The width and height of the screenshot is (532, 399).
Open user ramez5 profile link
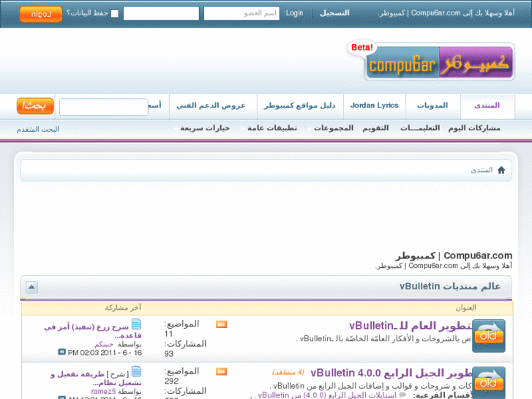[103, 392]
